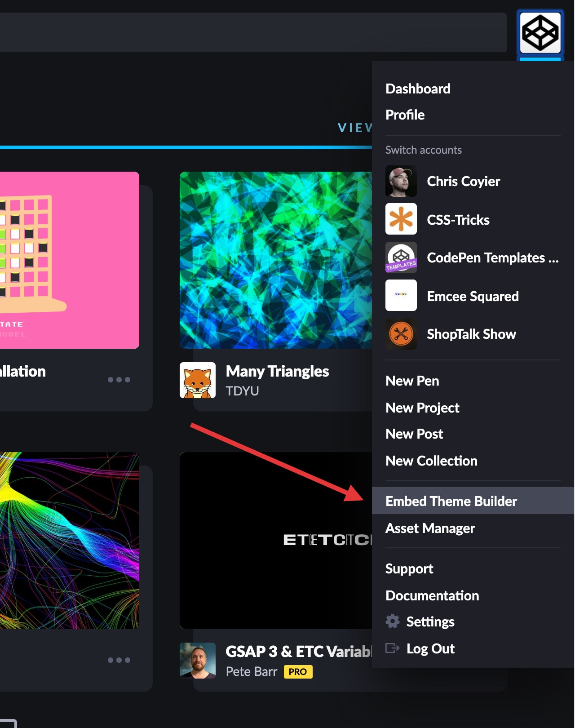Screen dimensions: 575x728
Task: Click the Settings gear icon
Action: [x=392, y=621]
